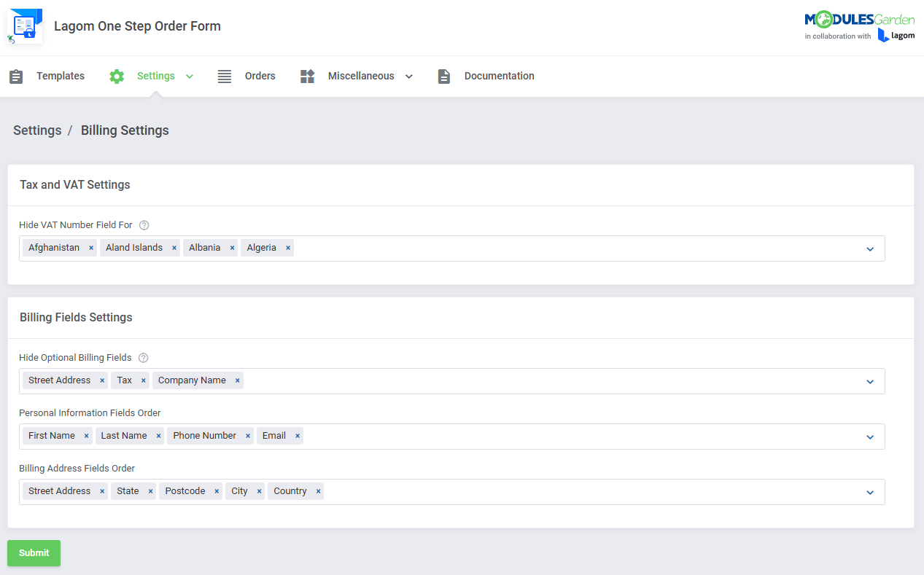
Task: Click the Miscellaneous widgets icon
Action: [307, 77]
